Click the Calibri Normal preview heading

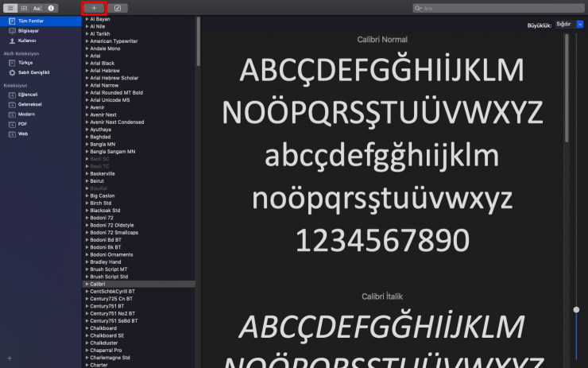pos(382,40)
